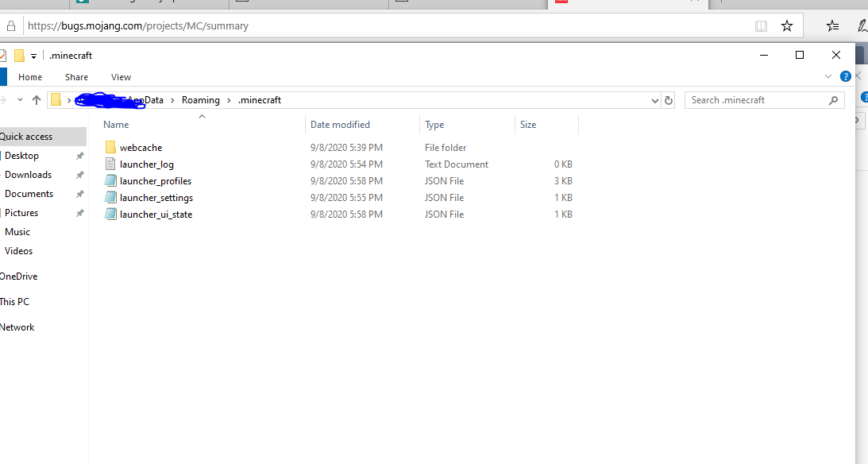Expand breadcrumb chevron after AppData

click(172, 100)
